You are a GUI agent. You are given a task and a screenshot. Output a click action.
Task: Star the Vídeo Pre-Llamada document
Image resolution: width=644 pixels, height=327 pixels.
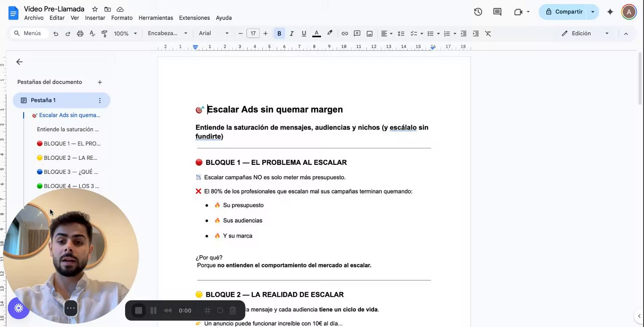pos(95,9)
